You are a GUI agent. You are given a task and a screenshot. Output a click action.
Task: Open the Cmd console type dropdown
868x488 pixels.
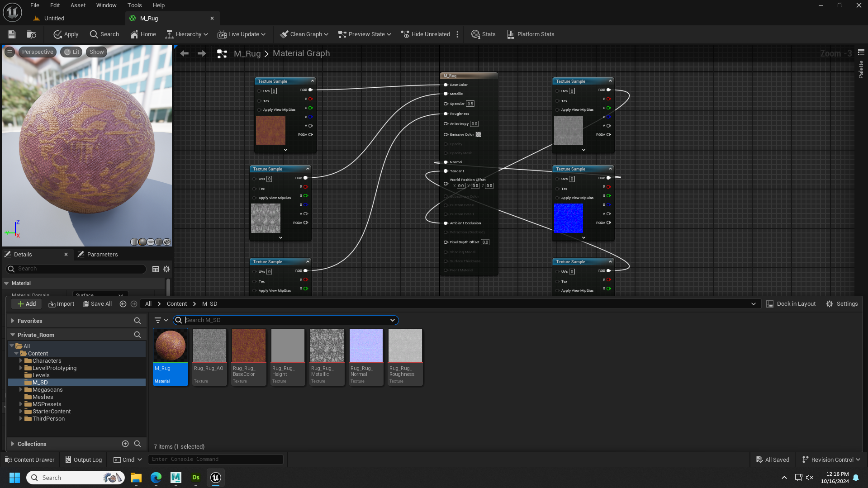pyautogui.click(x=128, y=460)
